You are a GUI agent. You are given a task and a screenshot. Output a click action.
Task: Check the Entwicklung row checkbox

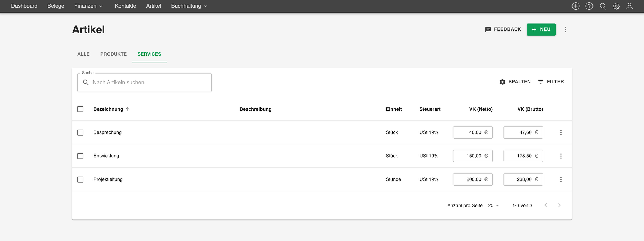[x=80, y=156]
